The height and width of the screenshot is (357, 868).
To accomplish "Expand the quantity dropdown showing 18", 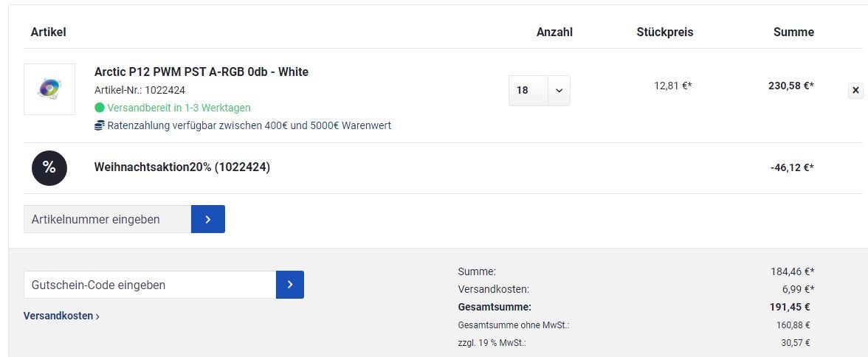I will pos(559,91).
